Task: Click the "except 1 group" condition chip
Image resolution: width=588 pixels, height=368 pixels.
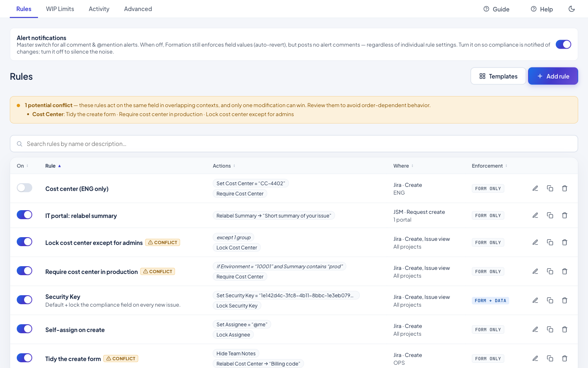Action: [x=234, y=238]
